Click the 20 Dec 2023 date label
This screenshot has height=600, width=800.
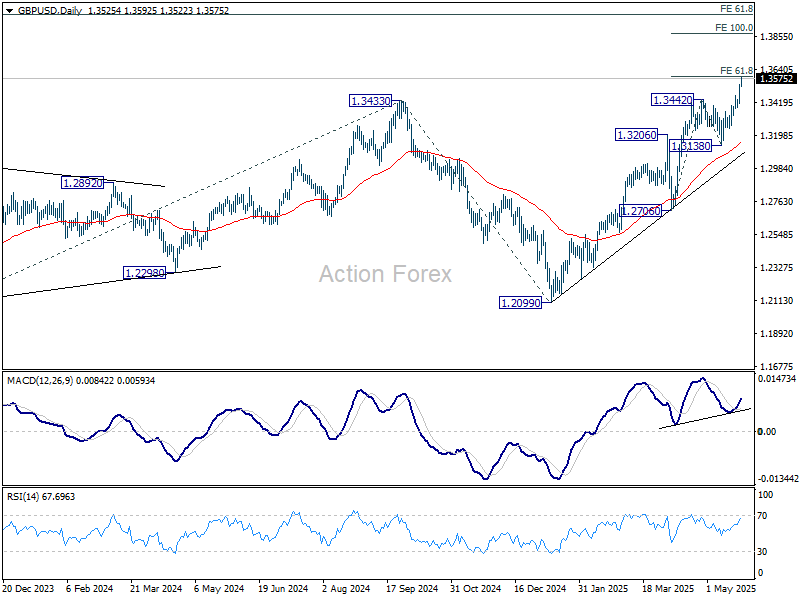click(28, 588)
